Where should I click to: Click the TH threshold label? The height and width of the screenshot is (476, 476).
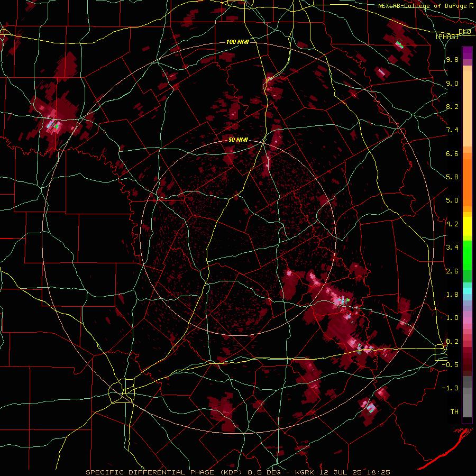click(x=454, y=412)
